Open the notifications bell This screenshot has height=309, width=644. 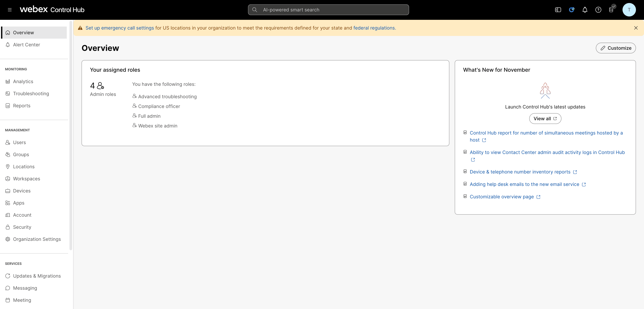coord(585,10)
